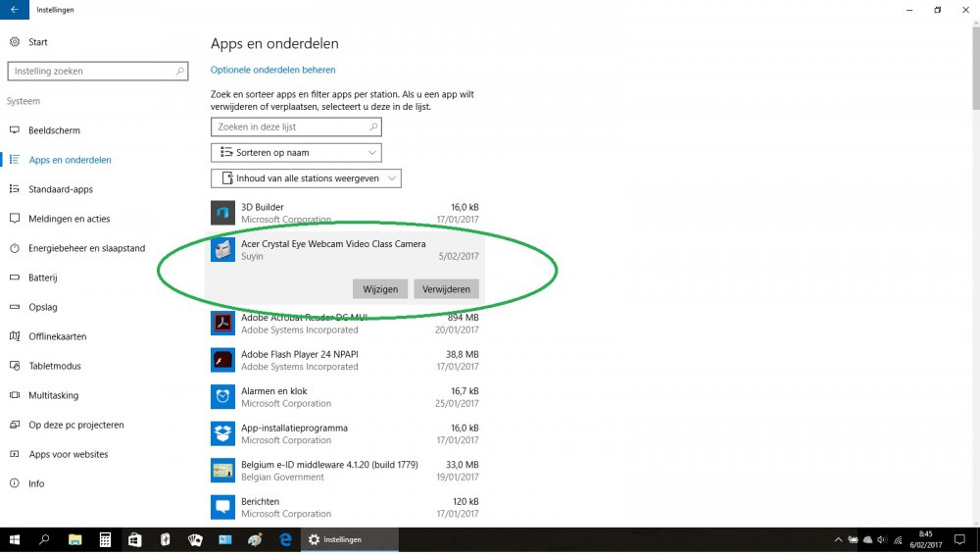Select the Belgium e-ID middleware icon
The image size is (980, 555).
tap(222, 471)
